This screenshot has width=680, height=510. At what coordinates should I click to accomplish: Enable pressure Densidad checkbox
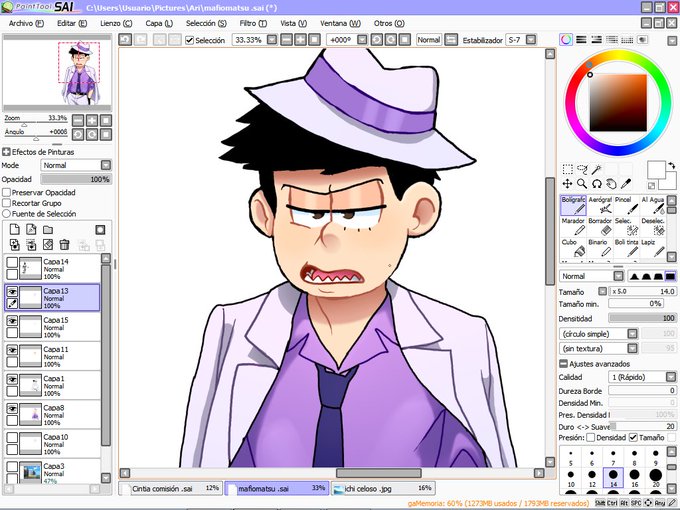tap(590, 438)
